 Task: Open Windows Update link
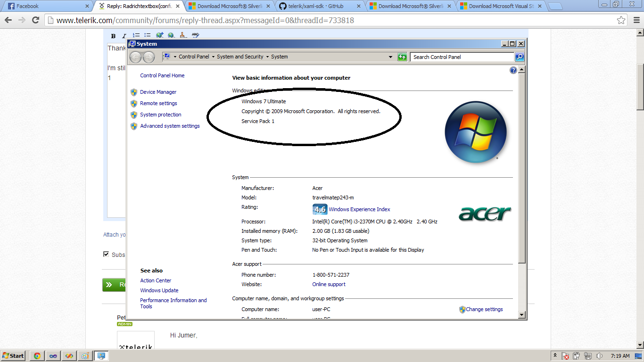(x=159, y=290)
